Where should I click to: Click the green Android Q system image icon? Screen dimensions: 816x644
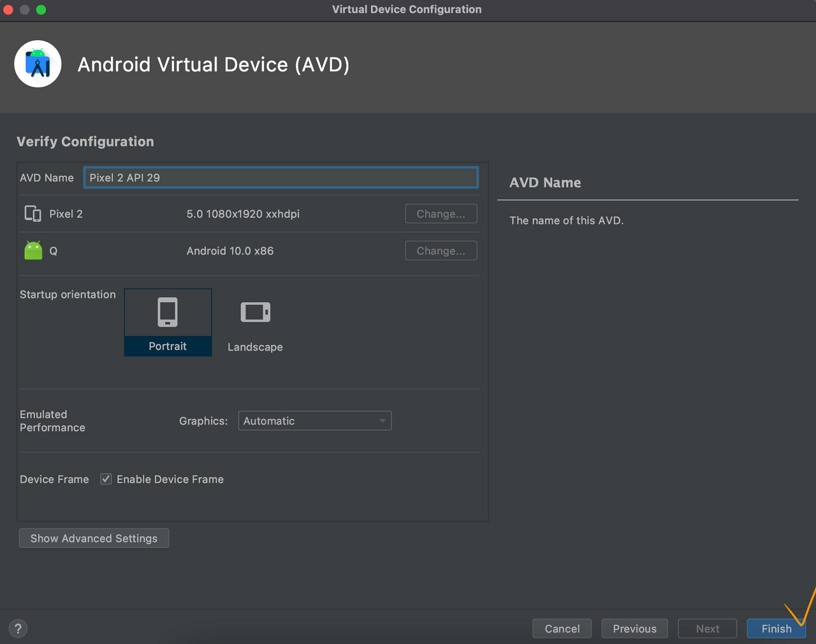point(33,251)
